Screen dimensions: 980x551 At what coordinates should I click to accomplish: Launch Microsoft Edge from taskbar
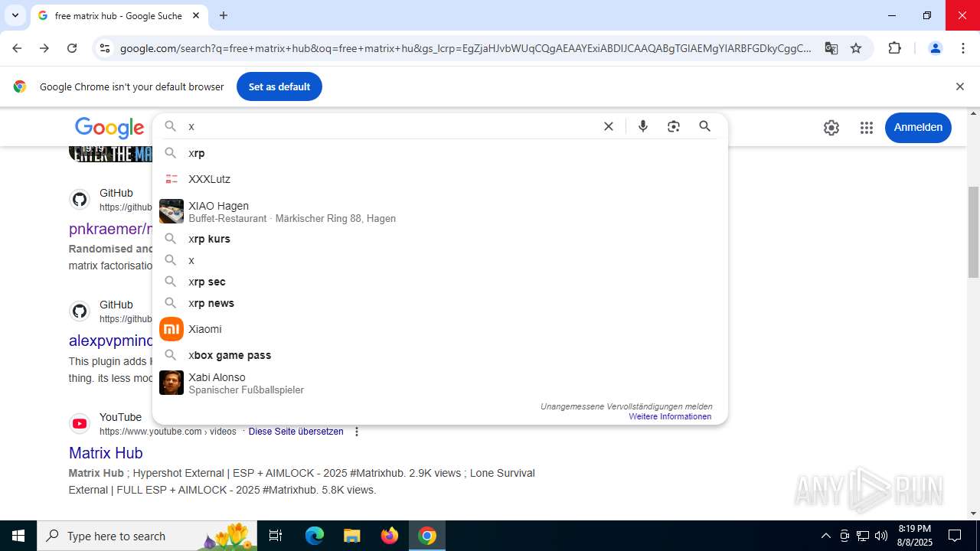tap(315, 536)
